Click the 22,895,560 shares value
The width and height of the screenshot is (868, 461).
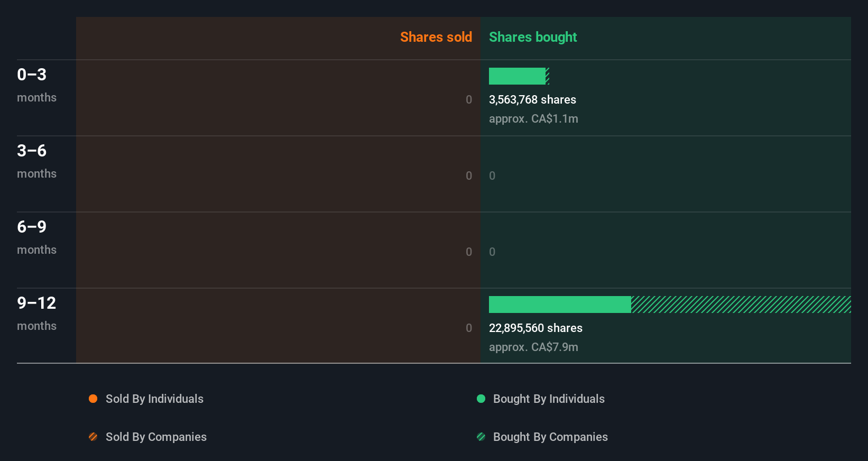click(535, 328)
